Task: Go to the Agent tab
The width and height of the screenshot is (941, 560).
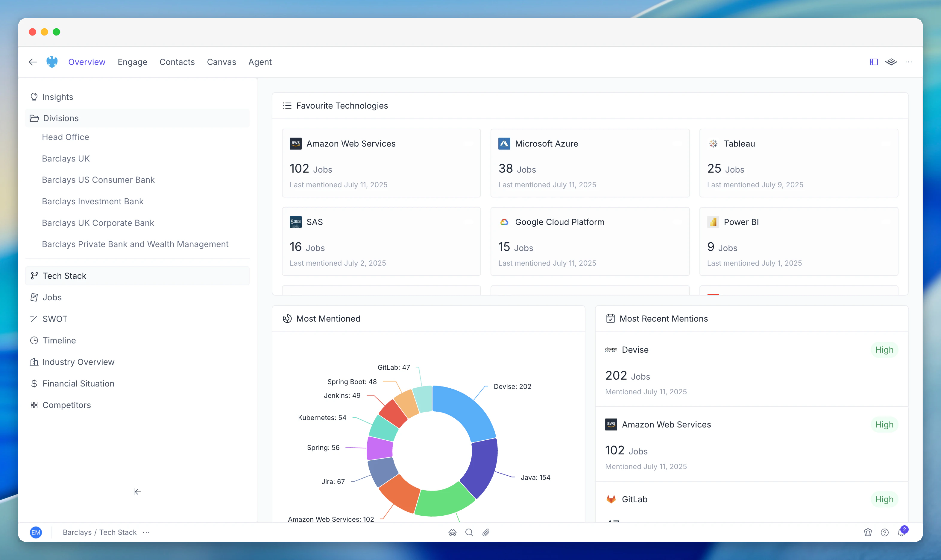Action: click(260, 62)
